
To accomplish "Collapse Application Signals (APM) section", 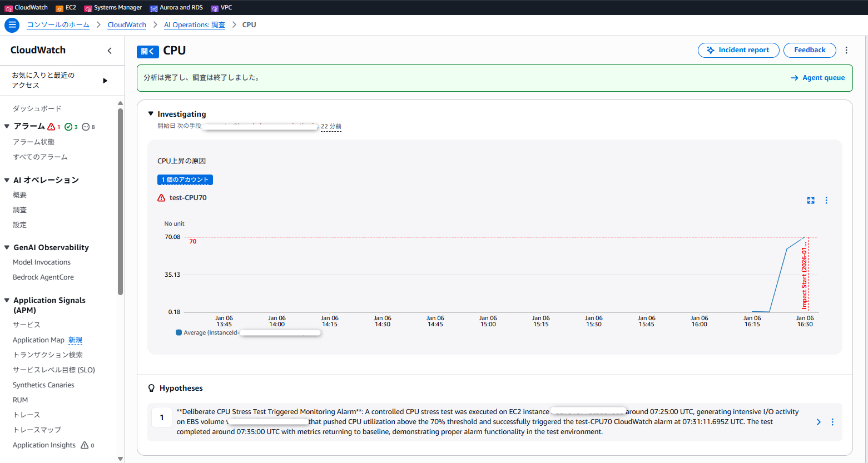I will (7, 300).
